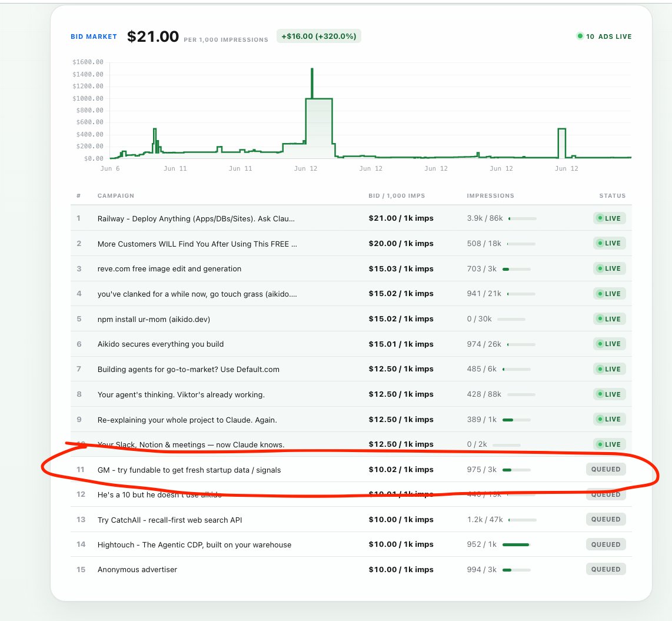Open you've clanked for a while campaign
672x621 pixels.
(x=197, y=294)
